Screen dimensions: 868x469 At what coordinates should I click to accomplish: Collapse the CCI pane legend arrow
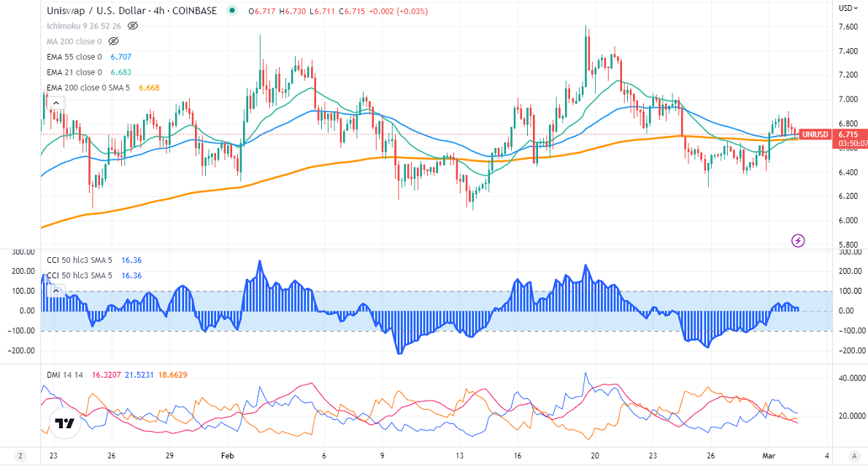tap(54, 291)
